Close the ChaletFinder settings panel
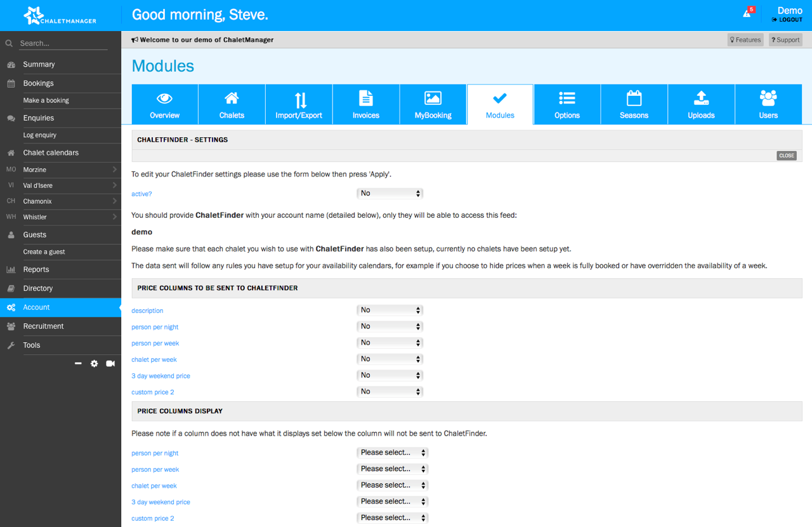The image size is (812, 527). pos(787,156)
